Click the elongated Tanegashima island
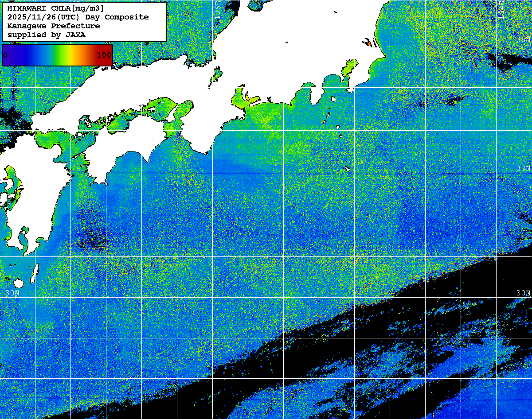Image resolution: width=532 pixels, height=419 pixels. pos(34,273)
